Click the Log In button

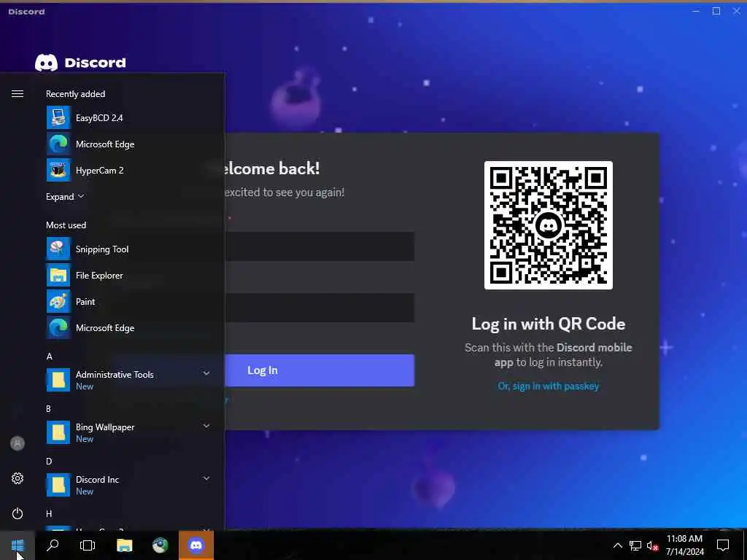point(320,370)
